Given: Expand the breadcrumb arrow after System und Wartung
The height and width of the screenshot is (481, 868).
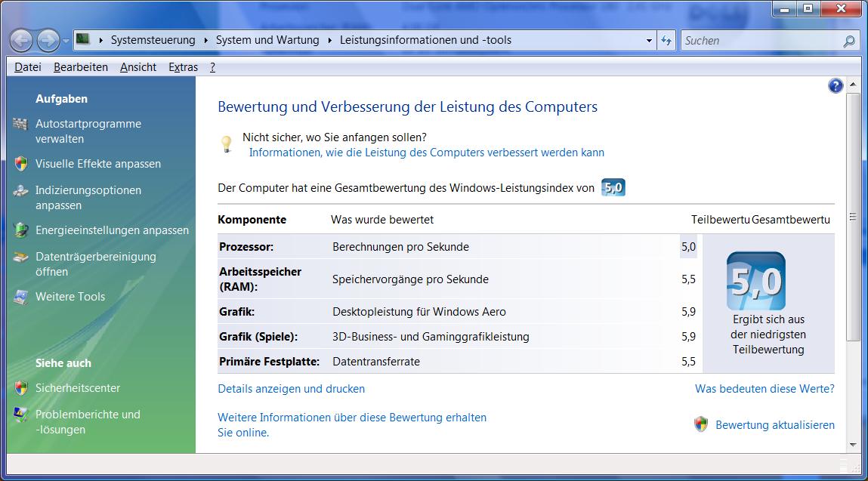Looking at the screenshot, I should [x=330, y=41].
